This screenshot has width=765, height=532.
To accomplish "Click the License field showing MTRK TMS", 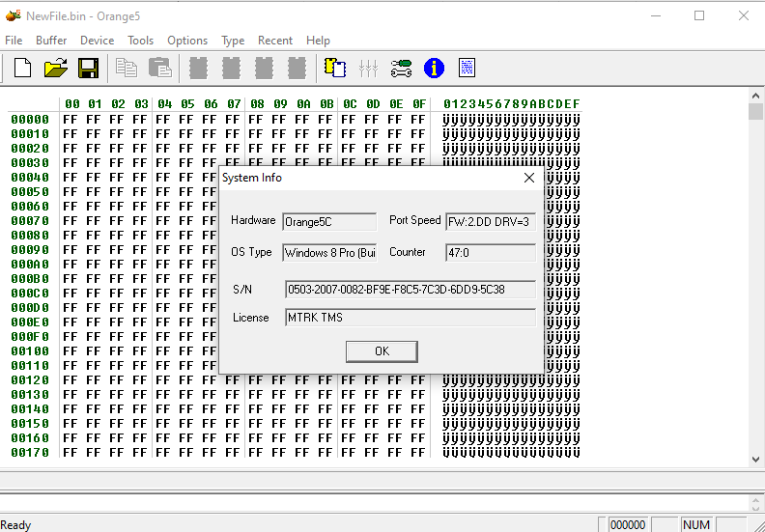I will tap(410, 318).
